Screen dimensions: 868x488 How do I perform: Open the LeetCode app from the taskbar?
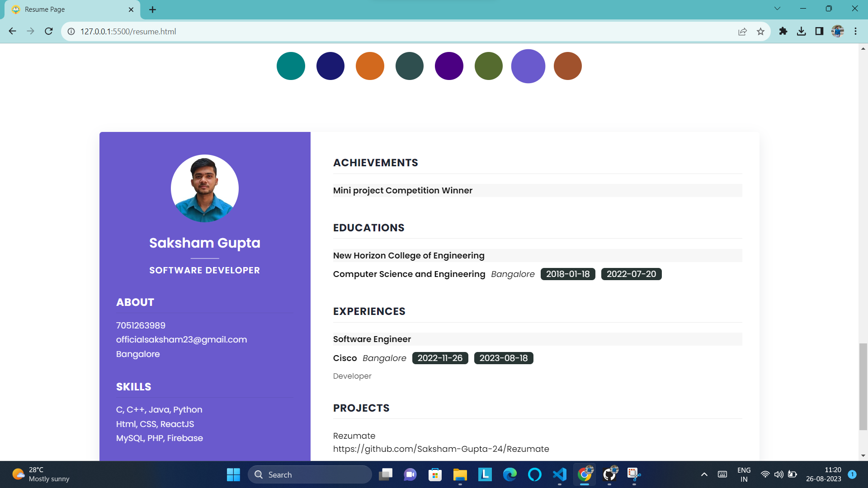pos(485,474)
